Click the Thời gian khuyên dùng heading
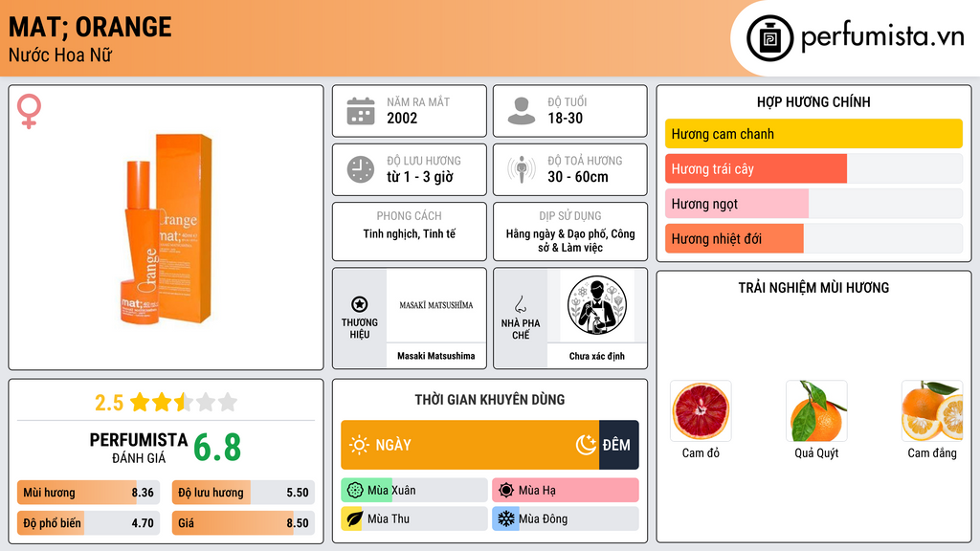The width and height of the screenshot is (980, 551). [x=489, y=399]
